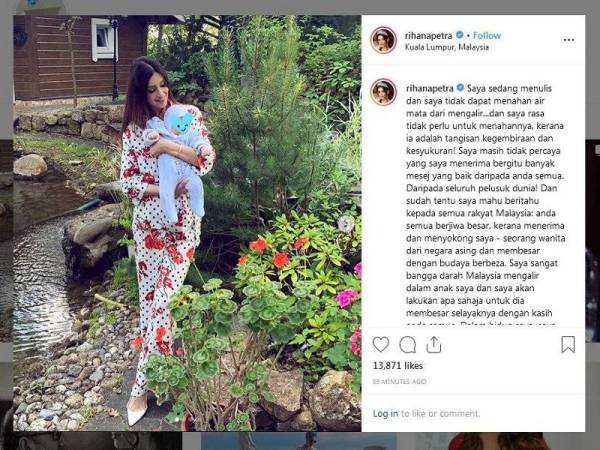Click the dimmed area right of post to close
Viewport: 600px width, 450px height.
pyautogui.click(x=593, y=230)
